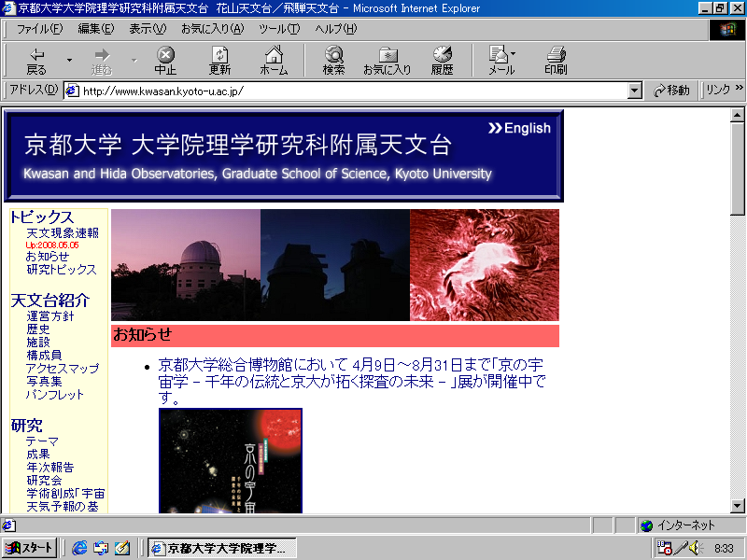Open the お気に入り favorites toolbar button

[388, 61]
